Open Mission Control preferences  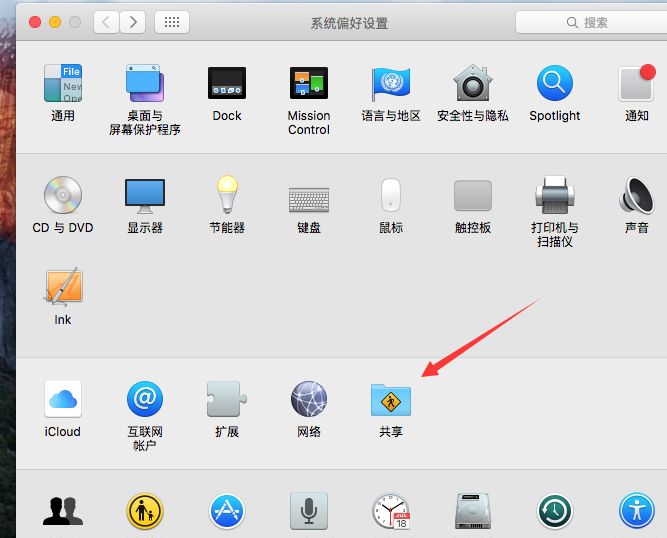309,83
